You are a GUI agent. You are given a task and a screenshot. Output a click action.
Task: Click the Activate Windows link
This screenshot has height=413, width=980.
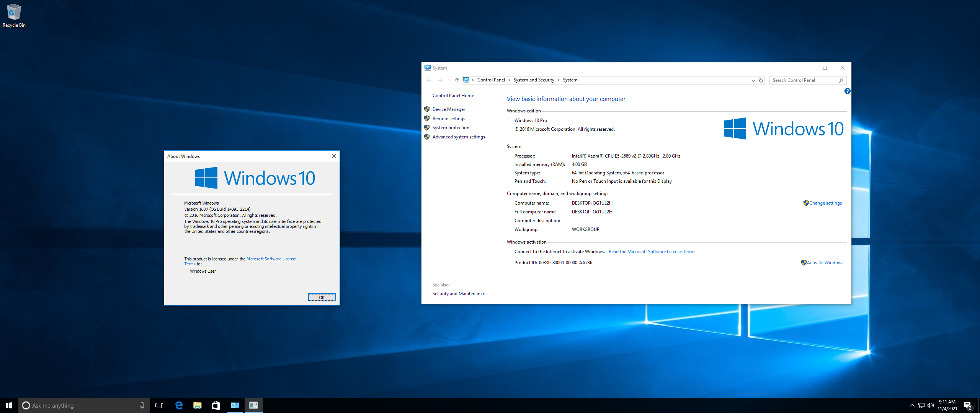pyautogui.click(x=825, y=263)
